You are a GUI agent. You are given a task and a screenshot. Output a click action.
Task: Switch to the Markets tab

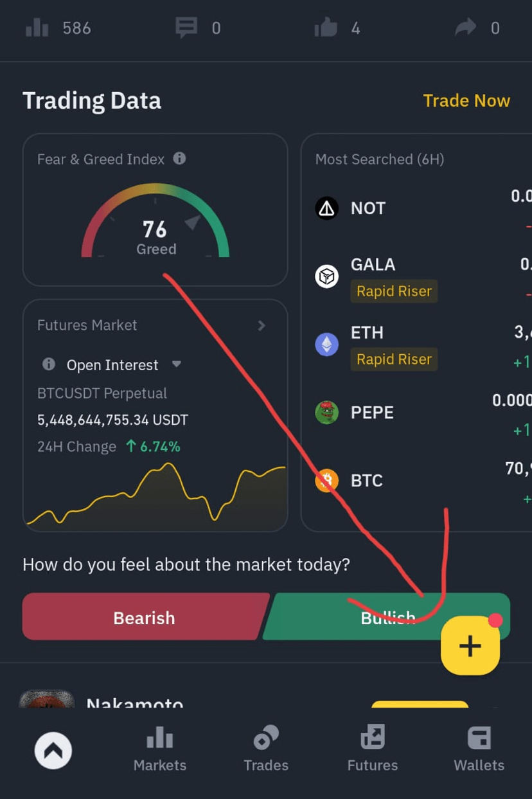coord(159,750)
